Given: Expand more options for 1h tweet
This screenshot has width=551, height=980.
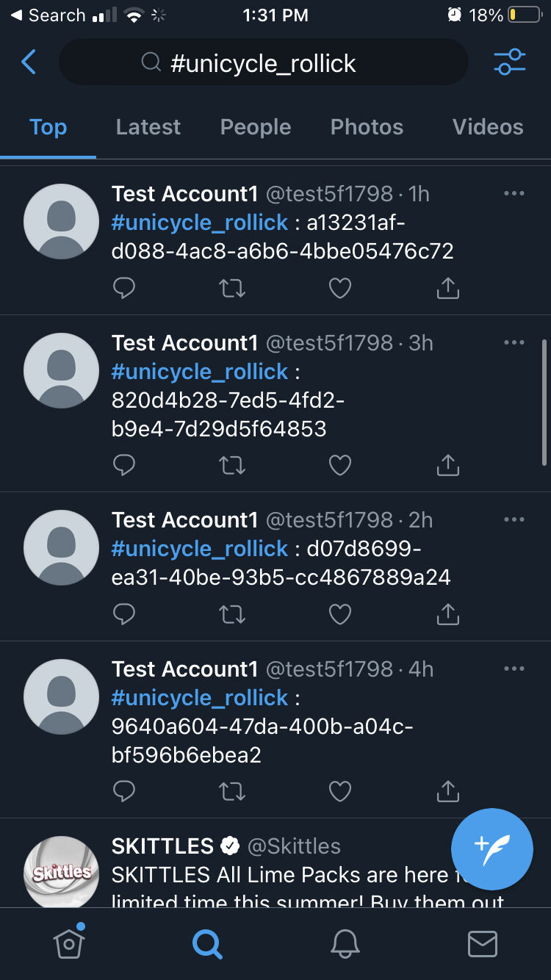Looking at the screenshot, I should pos(514,193).
